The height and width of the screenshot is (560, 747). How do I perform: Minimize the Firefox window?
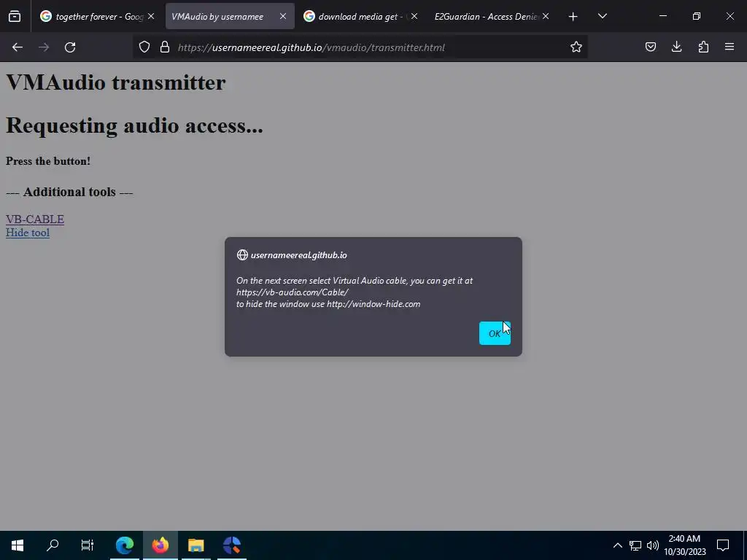tap(662, 16)
